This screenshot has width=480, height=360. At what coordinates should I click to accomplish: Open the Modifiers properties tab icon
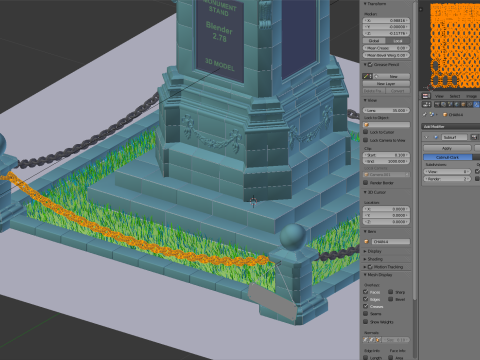(476, 104)
